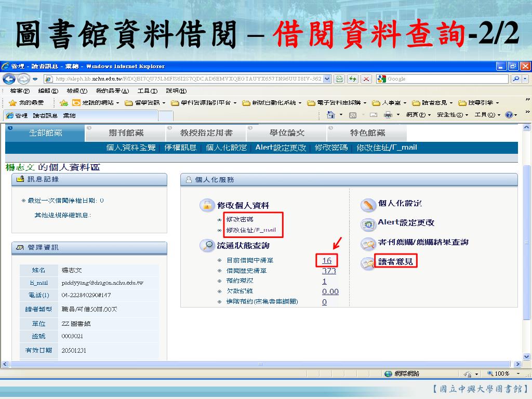Click the browser Forward arrow button
Screen dimensions: 532x399
tap(23, 79)
